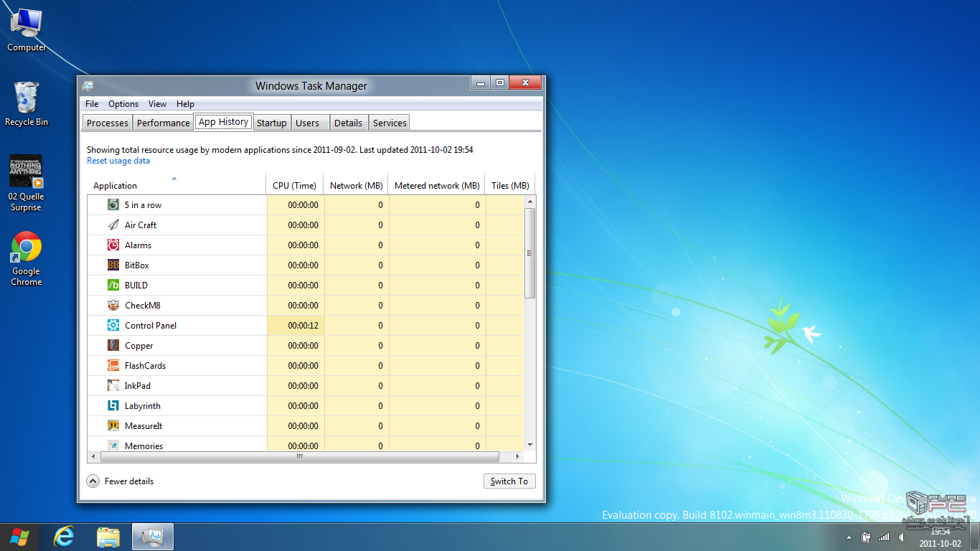Screen dimensions: 980x551
Task: Click the taskbar clock showing 2011-10-02
Action: pos(940,537)
